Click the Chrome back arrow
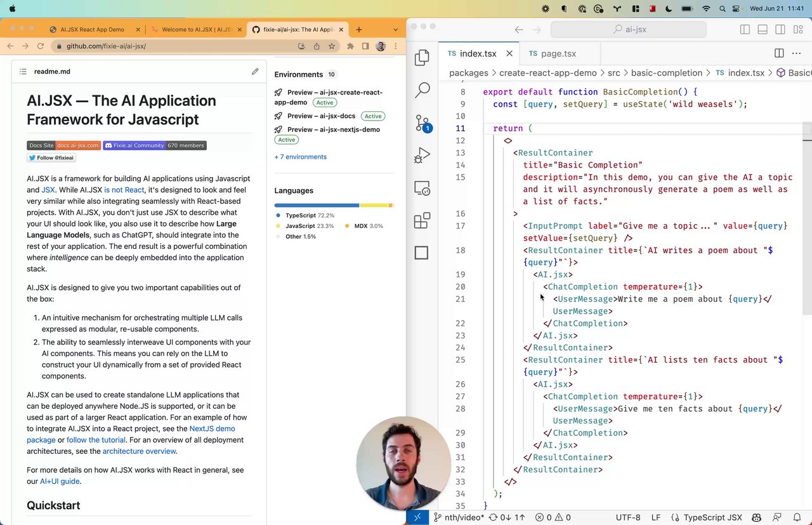The width and height of the screenshot is (812, 525). tap(10, 46)
